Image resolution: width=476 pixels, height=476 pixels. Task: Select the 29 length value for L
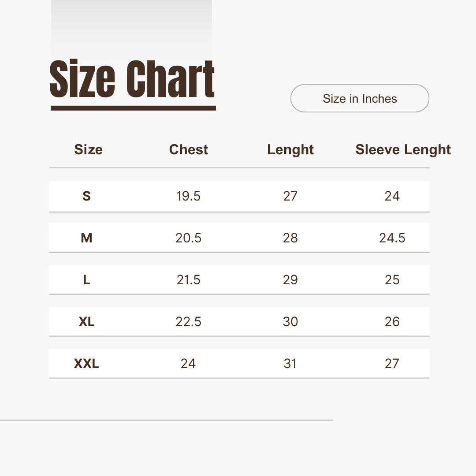pyautogui.click(x=290, y=280)
